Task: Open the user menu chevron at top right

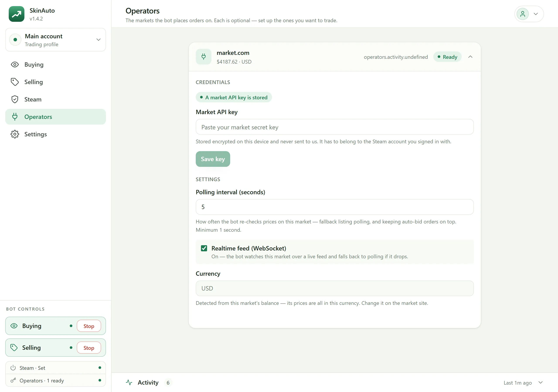Action: [536, 14]
